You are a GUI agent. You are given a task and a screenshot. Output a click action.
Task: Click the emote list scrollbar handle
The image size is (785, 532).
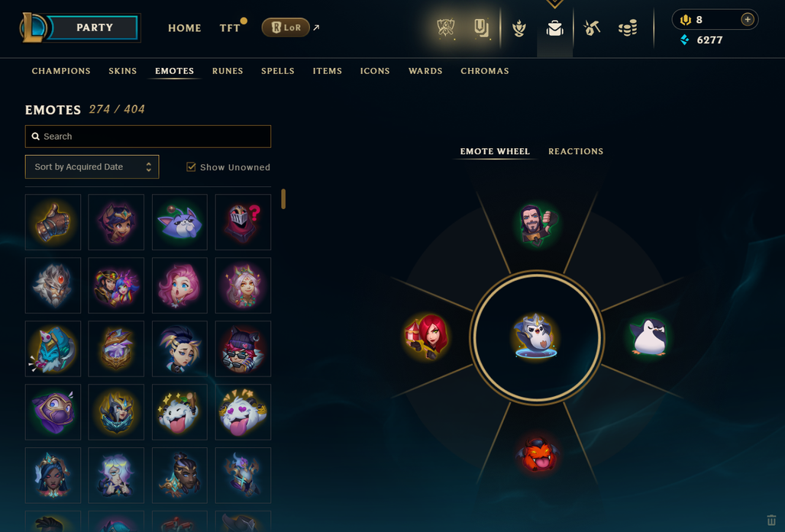point(283,198)
